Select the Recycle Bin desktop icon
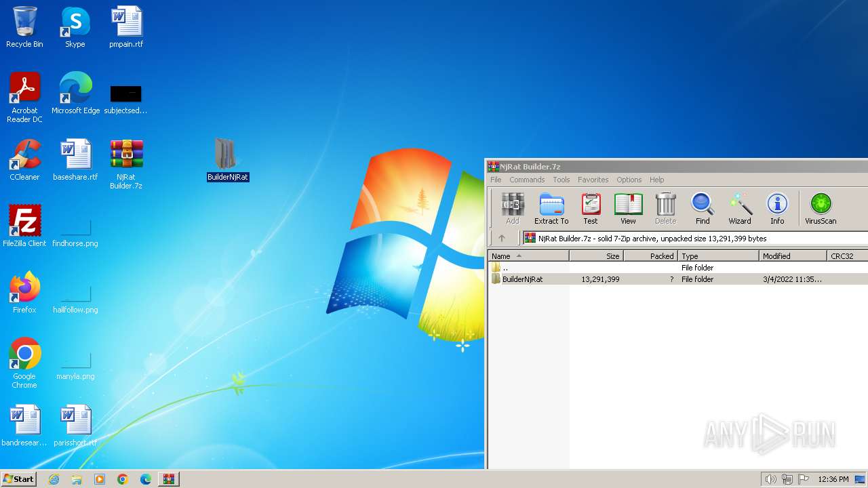This screenshot has width=868, height=488. click(x=24, y=27)
